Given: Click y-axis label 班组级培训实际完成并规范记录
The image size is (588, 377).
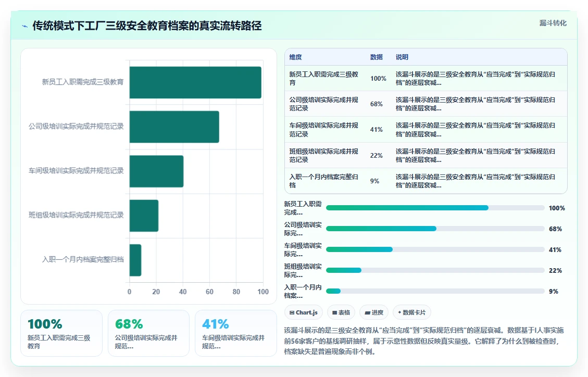Looking at the screenshot, I should coord(76,215).
